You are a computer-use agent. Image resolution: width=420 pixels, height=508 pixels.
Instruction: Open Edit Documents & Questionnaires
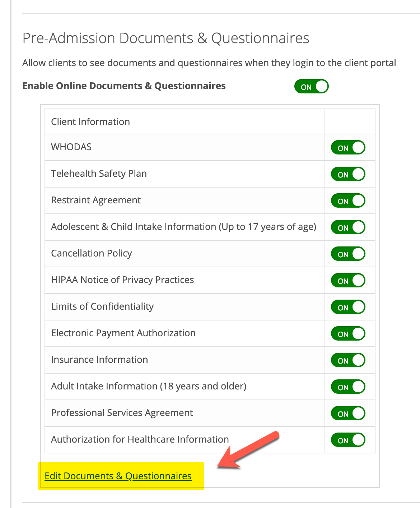(x=118, y=476)
